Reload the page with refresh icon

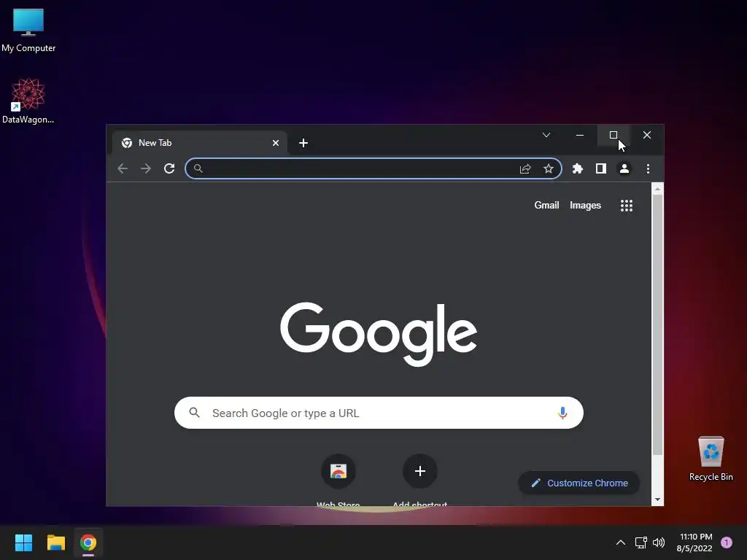coord(169,168)
